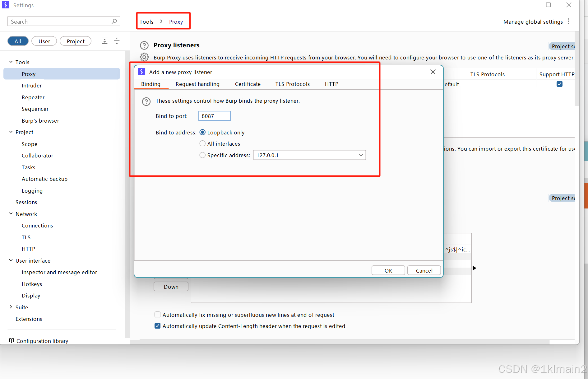Viewport: 588px width, 379px height.
Task: Click the gear icon next to proxy description
Action: [x=144, y=57]
